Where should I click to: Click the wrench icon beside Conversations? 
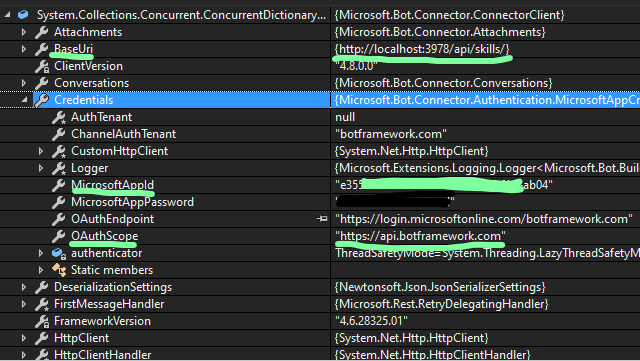[42, 83]
